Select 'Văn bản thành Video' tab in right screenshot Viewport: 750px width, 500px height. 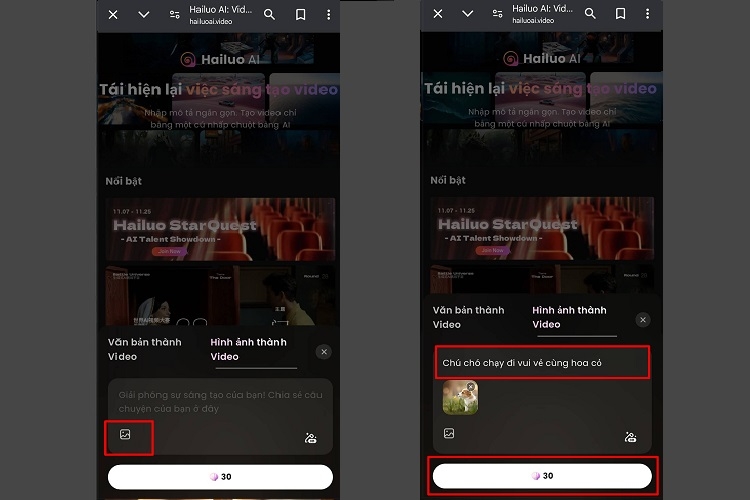point(468,317)
